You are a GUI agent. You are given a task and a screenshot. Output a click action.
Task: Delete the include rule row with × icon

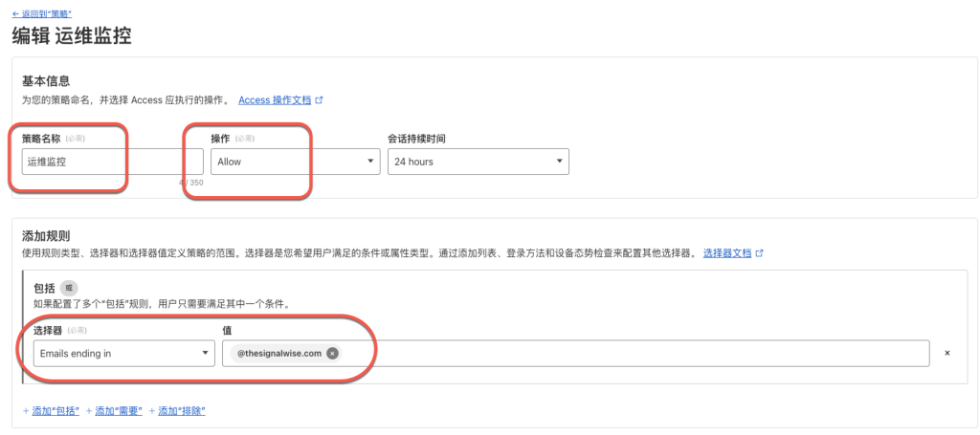[x=947, y=353]
